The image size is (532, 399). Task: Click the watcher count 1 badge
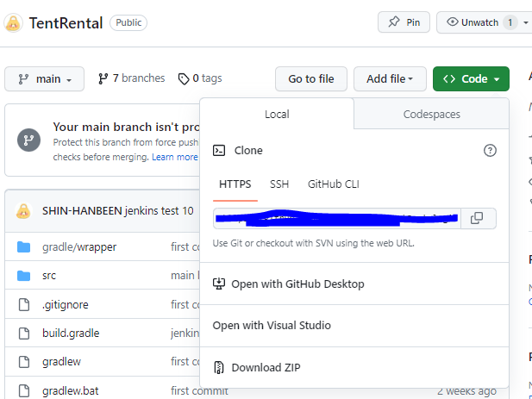[x=510, y=22]
